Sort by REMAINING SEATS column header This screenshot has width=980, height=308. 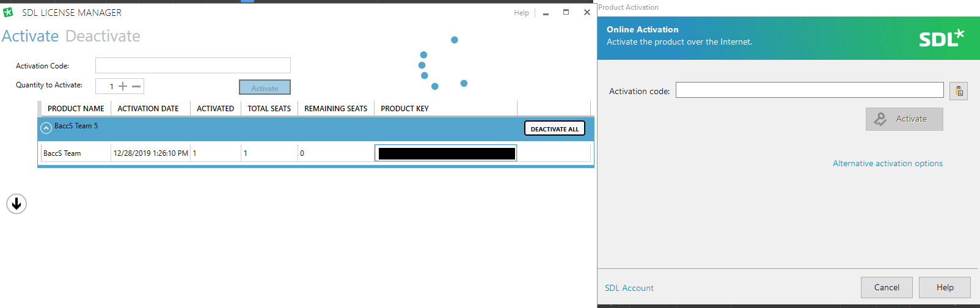(335, 109)
